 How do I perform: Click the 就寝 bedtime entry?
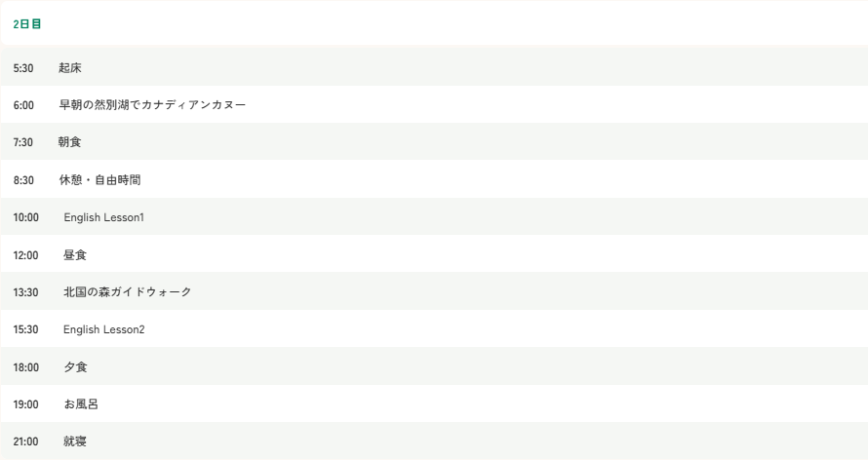[x=75, y=441]
